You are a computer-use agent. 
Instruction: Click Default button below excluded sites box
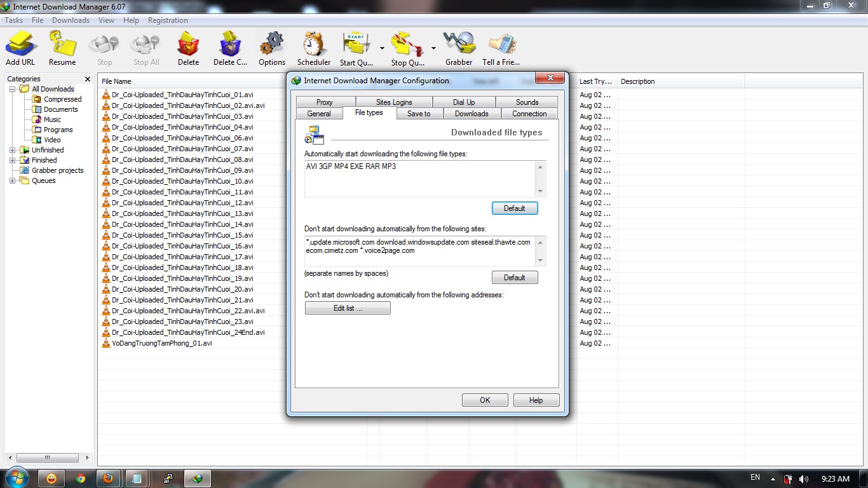click(515, 278)
